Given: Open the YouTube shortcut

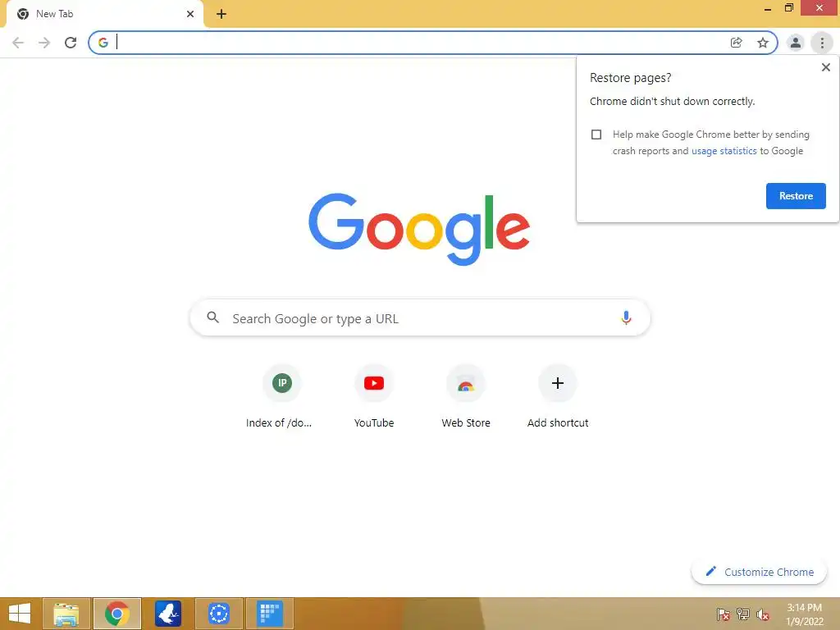Looking at the screenshot, I should [x=374, y=395].
